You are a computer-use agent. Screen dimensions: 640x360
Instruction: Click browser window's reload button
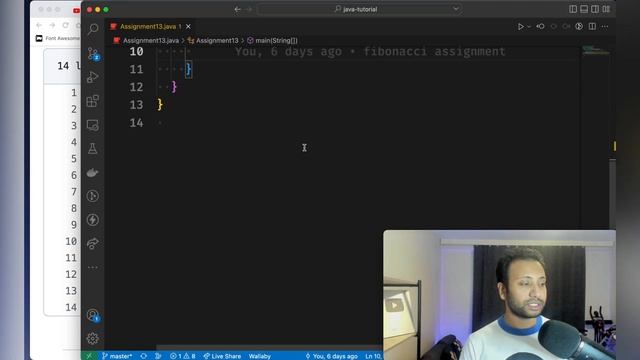click(x=65, y=25)
